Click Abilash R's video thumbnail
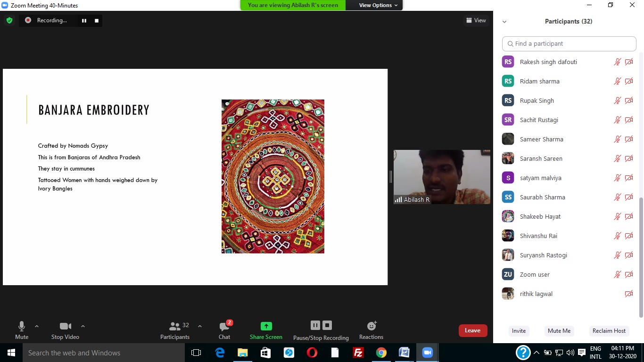This screenshot has height=362, width=644. coord(442,177)
